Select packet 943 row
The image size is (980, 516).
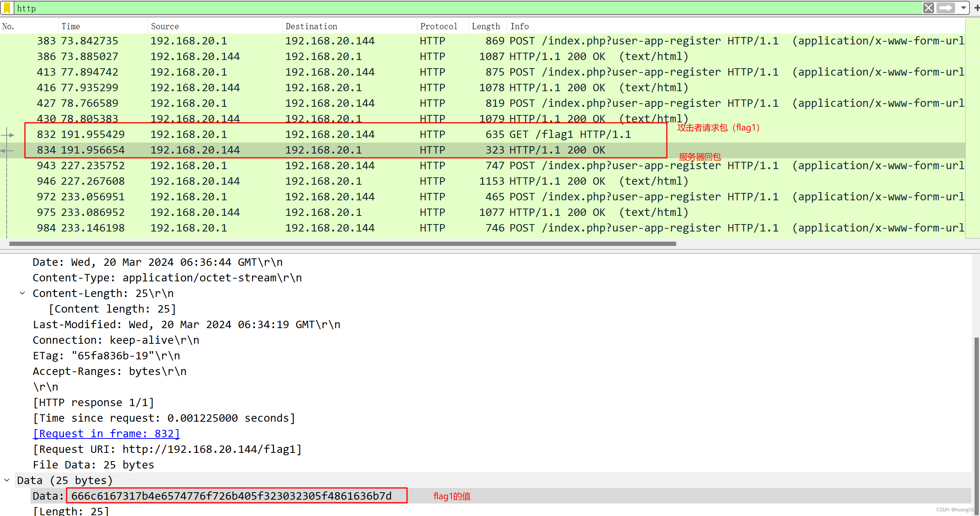click(x=483, y=166)
